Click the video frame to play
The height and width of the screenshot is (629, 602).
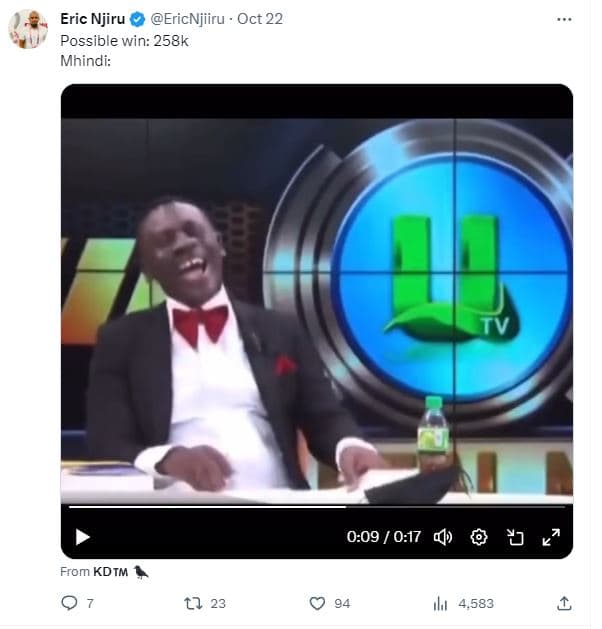click(x=316, y=300)
